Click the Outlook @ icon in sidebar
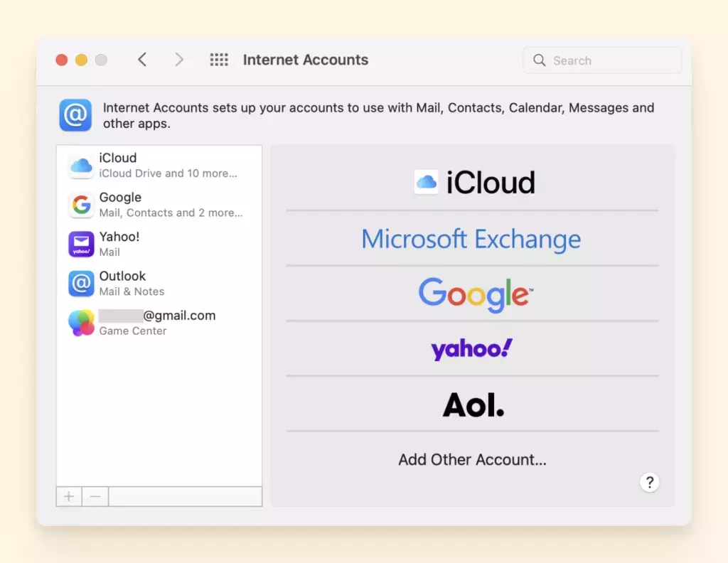 click(x=81, y=284)
